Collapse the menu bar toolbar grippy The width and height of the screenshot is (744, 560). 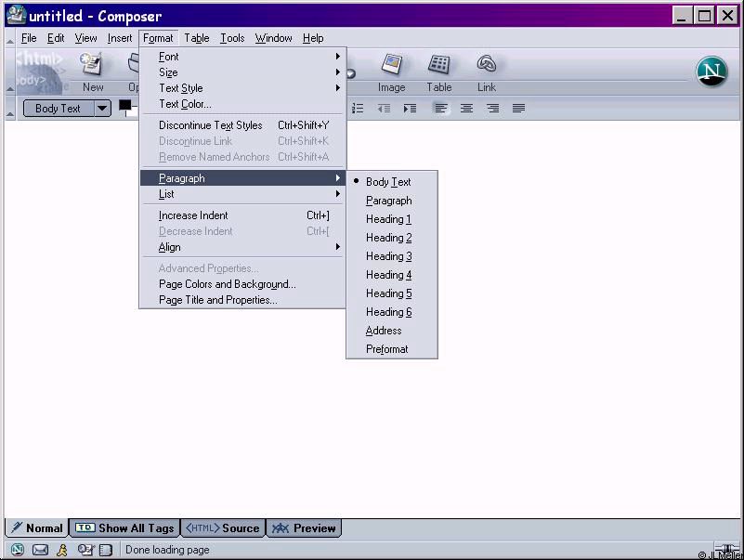point(10,38)
